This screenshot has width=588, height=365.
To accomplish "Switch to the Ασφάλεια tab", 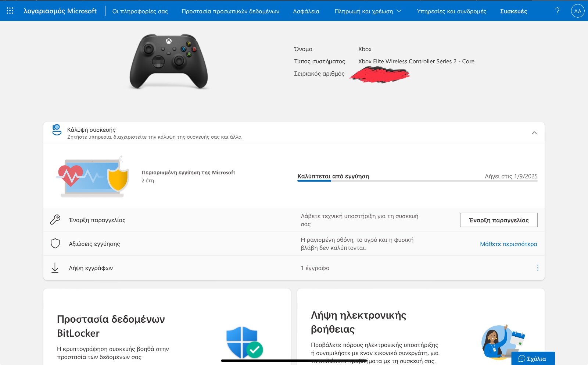I will pyautogui.click(x=306, y=11).
